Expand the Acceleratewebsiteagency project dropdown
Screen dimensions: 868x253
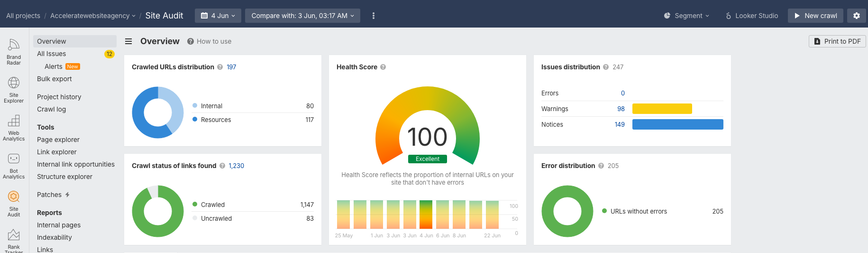coord(93,16)
